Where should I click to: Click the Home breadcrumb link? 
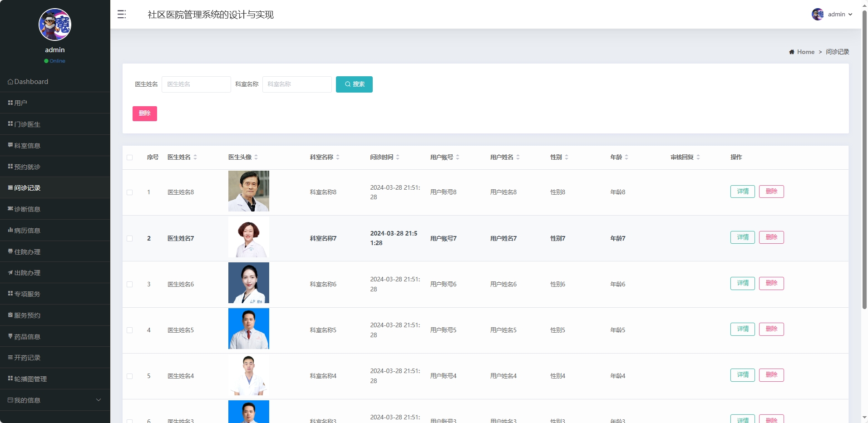point(806,52)
